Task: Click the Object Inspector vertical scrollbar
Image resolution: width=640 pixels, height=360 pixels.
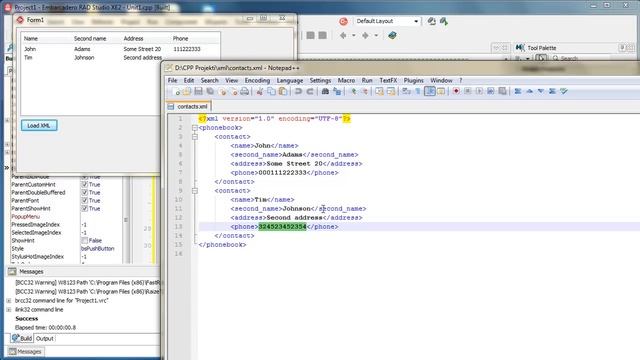Action: [126, 220]
